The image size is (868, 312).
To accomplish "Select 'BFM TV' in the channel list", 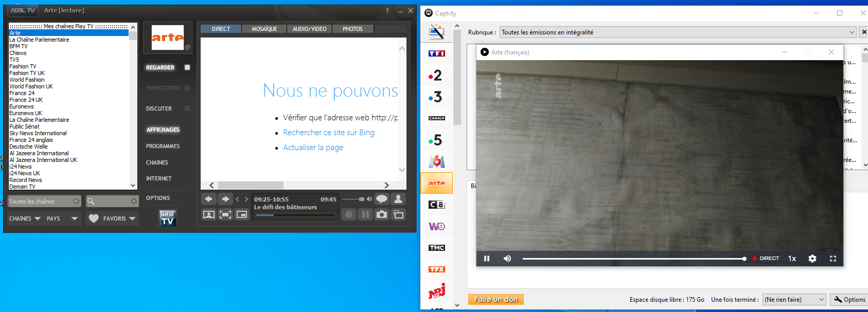I will pos(19,46).
